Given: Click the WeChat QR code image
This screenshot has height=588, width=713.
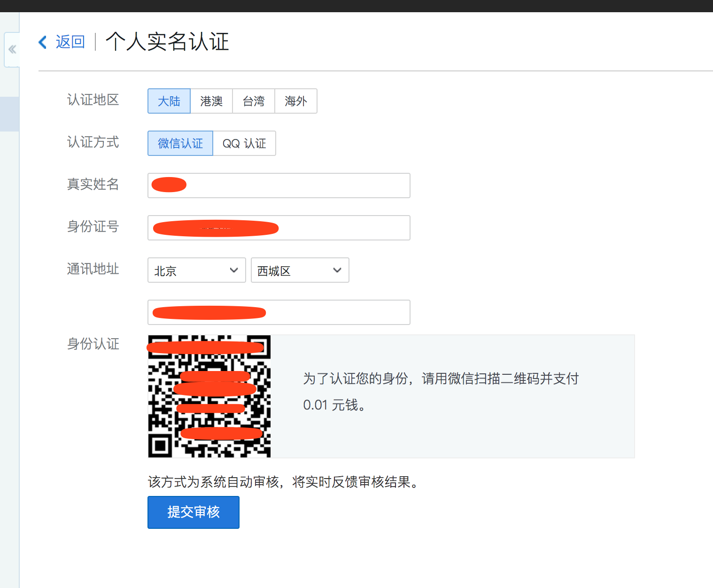Looking at the screenshot, I should pos(209,396).
